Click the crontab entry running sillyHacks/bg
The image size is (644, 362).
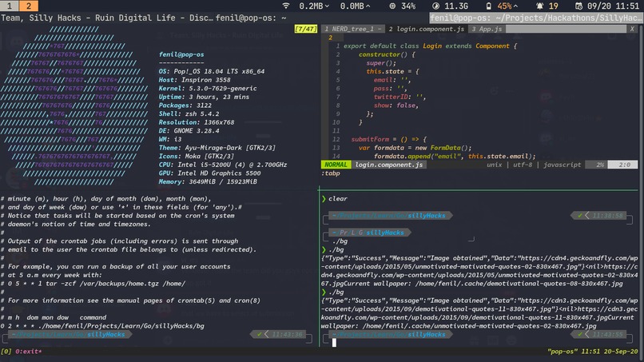click(102, 326)
